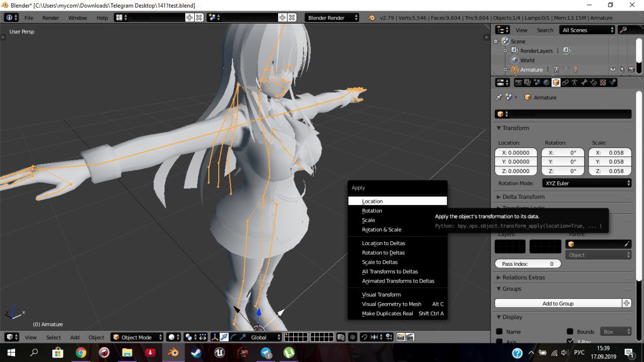Image resolution: width=644 pixels, height=362 pixels.
Task: Choose Location in Apply menu
Action: coord(397,201)
